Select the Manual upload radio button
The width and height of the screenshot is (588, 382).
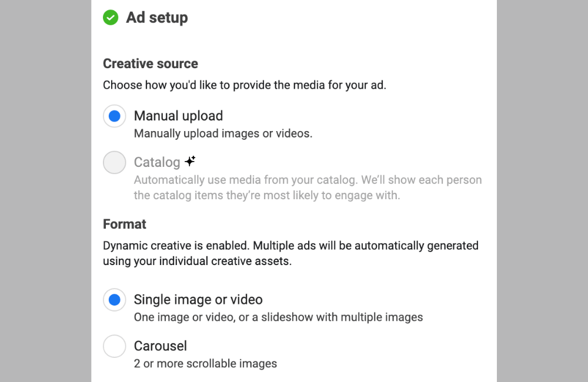click(x=115, y=116)
